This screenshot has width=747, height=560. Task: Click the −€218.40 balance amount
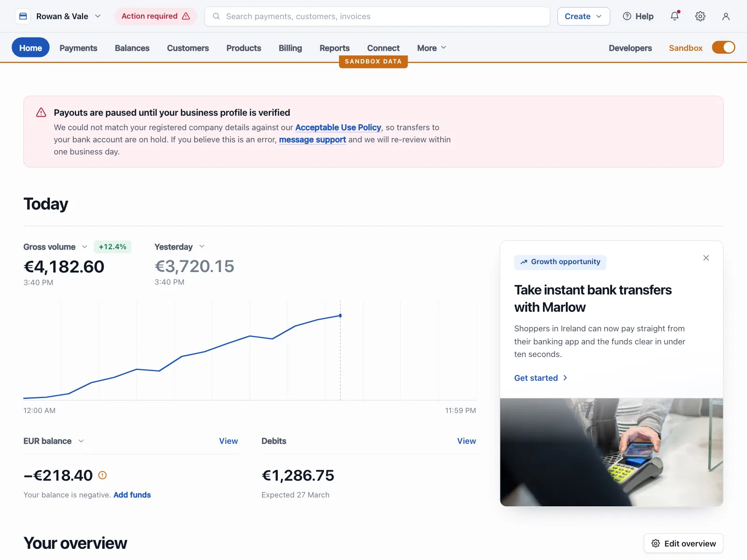coord(58,475)
